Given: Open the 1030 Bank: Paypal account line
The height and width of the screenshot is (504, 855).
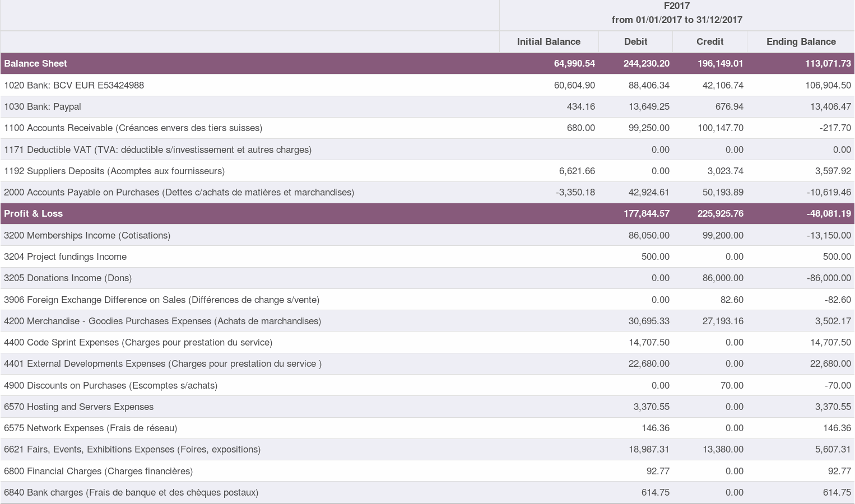Looking at the screenshot, I should (42, 106).
